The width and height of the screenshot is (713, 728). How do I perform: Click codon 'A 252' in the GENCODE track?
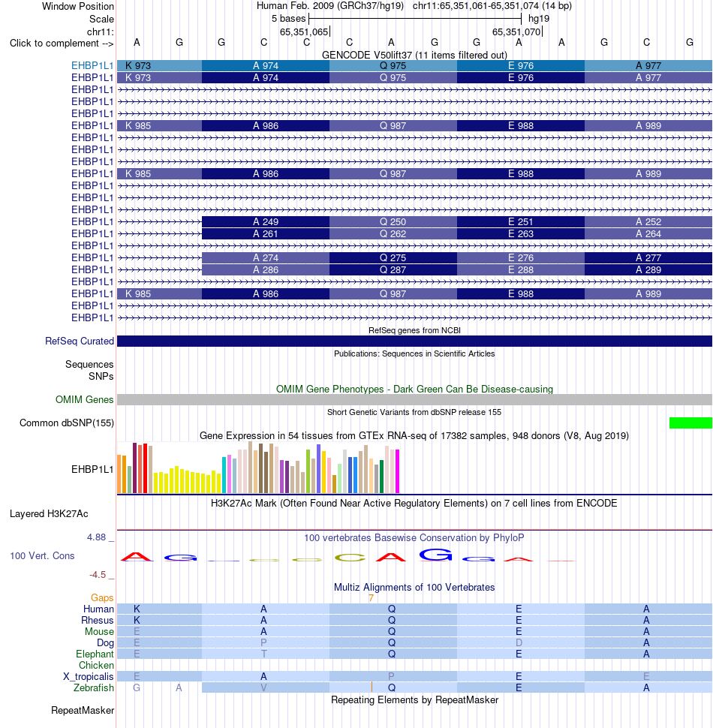648,221
